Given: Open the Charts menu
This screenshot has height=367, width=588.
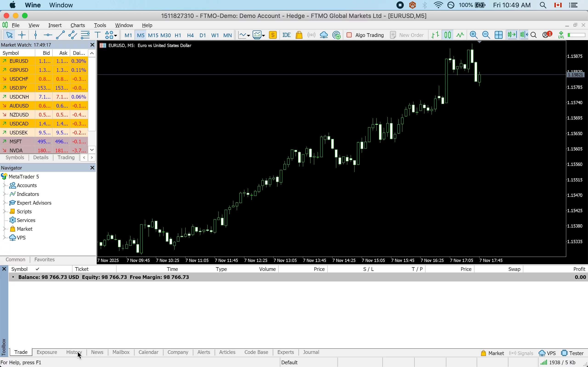Looking at the screenshot, I should (77, 25).
